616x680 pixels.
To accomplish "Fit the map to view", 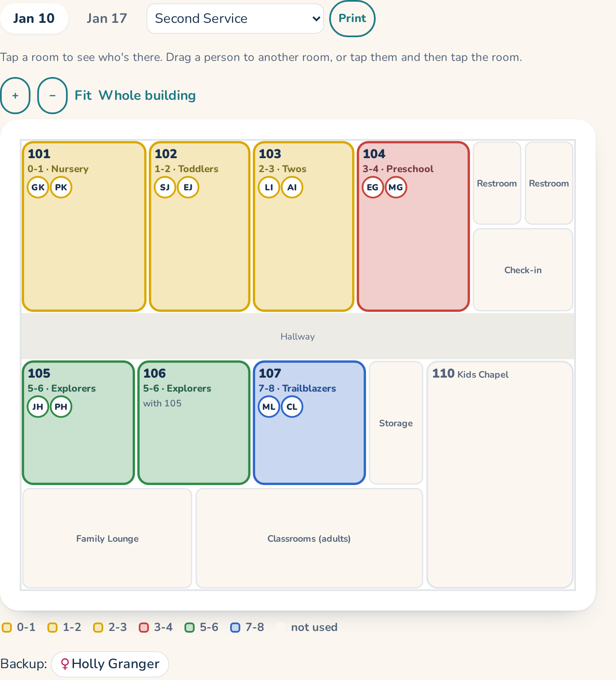I will (83, 96).
